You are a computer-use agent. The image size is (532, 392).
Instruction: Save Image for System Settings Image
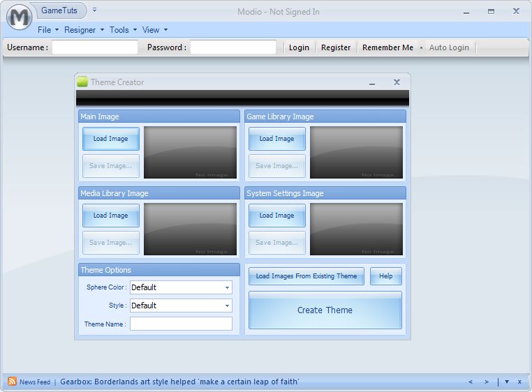pos(277,243)
